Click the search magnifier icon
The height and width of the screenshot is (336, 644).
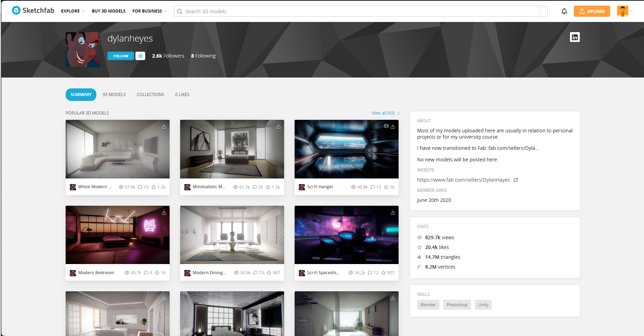(x=180, y=12)
